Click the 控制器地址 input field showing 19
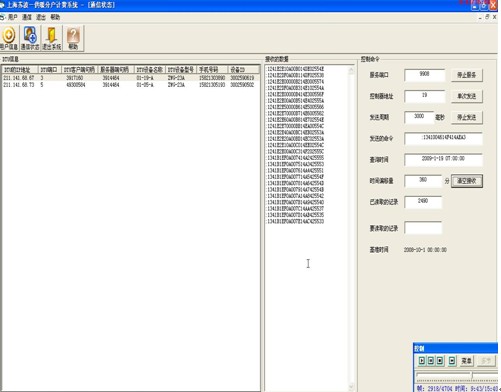Screen dimensions: 501x392 pos(424,96)
